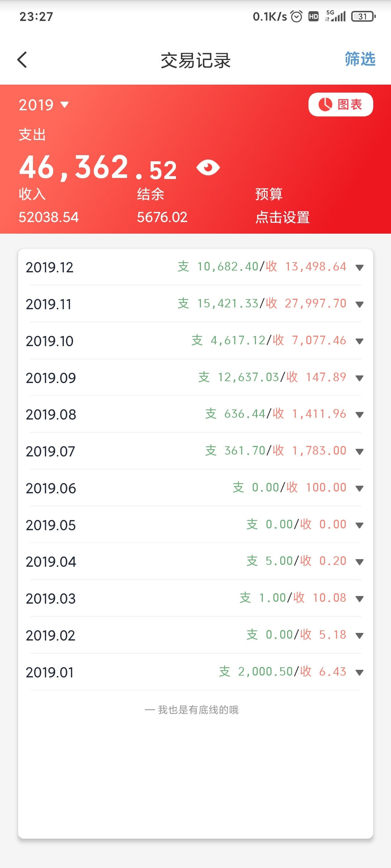This screenshot has height=868, width=391.
Task: Click the income total 52038.54
Action: 49,217
